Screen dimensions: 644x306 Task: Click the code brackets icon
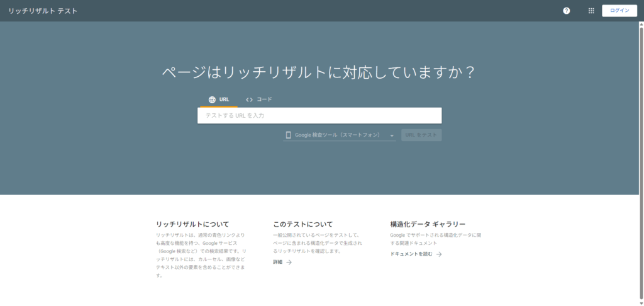249,99
